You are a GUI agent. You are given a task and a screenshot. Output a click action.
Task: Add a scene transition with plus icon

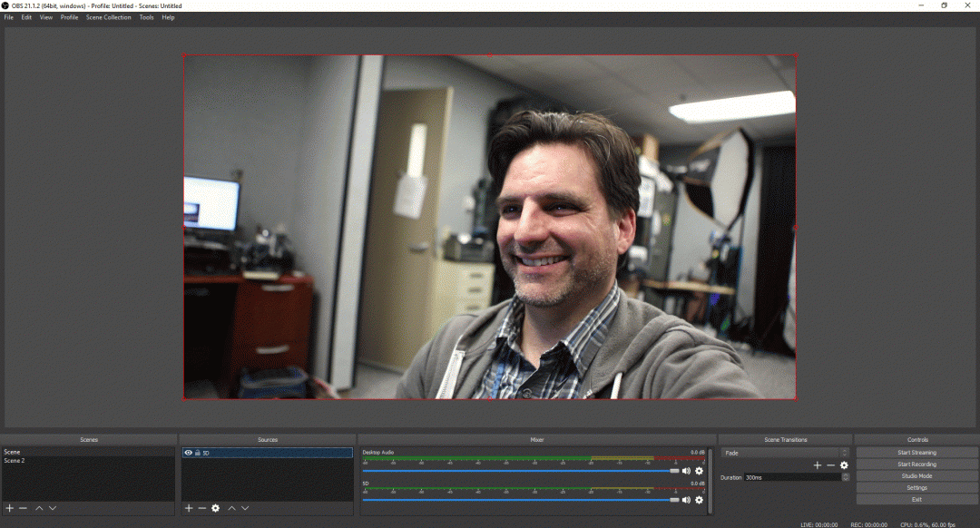[817, 464]
